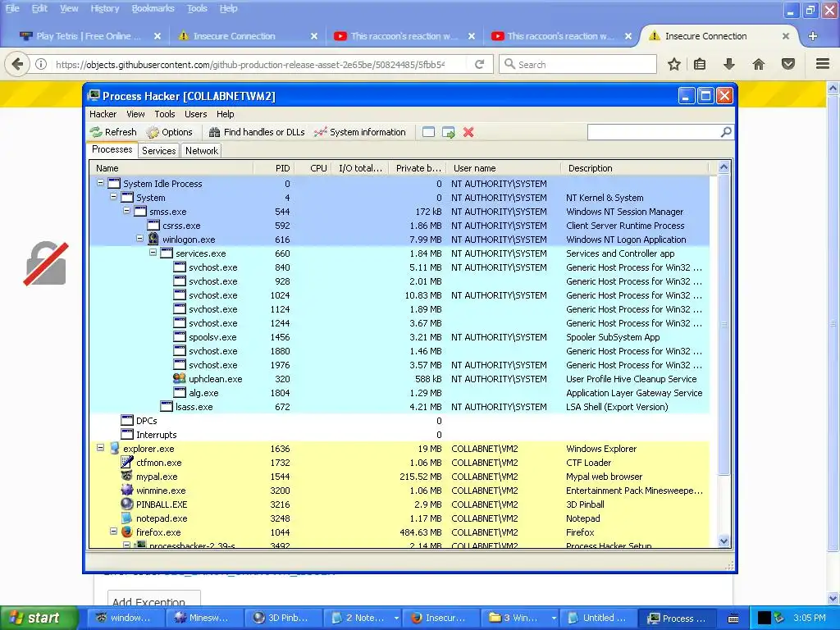Open Minesweeper taskbar button
The width and height of the screenshot is (840, 630).
pos(203,619)
